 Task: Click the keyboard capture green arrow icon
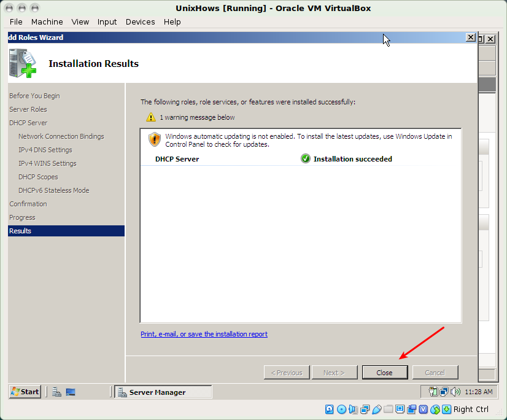click(x=446, y=410)
